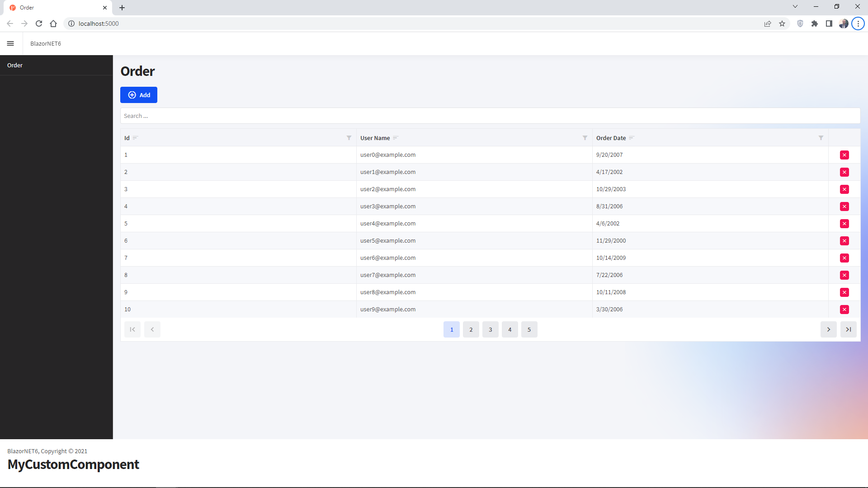
Task: Open the browser profile avatar
Action: coord(844,23)
